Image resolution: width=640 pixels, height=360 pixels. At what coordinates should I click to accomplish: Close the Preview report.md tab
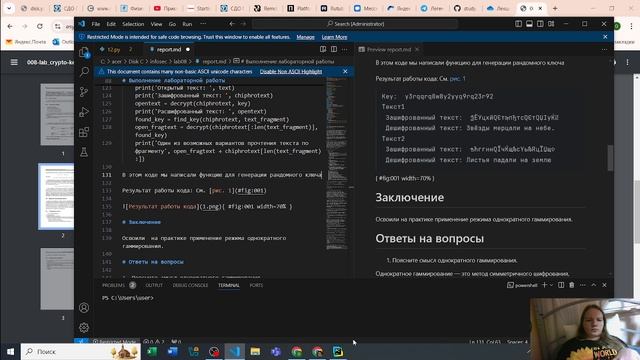click(x=417, y=49)
